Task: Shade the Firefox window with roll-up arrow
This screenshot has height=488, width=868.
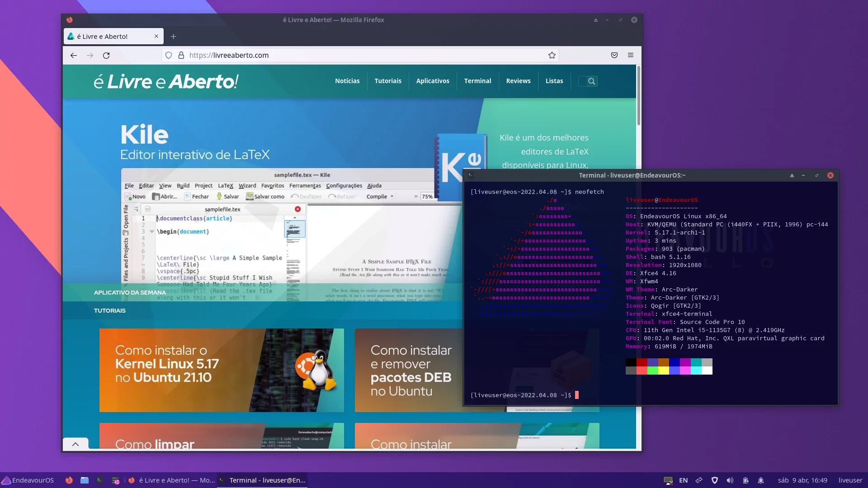Action: (x=596, y=20)
